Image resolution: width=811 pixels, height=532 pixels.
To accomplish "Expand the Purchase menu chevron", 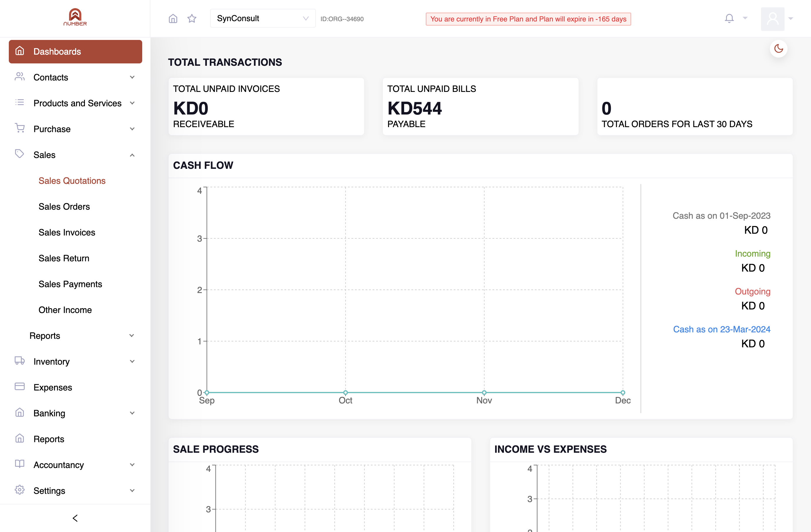I will click(132, 129).
